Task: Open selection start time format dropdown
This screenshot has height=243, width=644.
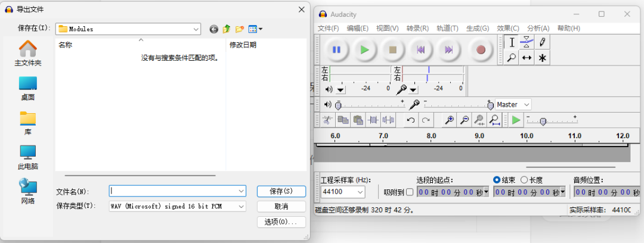Action: (487, 192)
